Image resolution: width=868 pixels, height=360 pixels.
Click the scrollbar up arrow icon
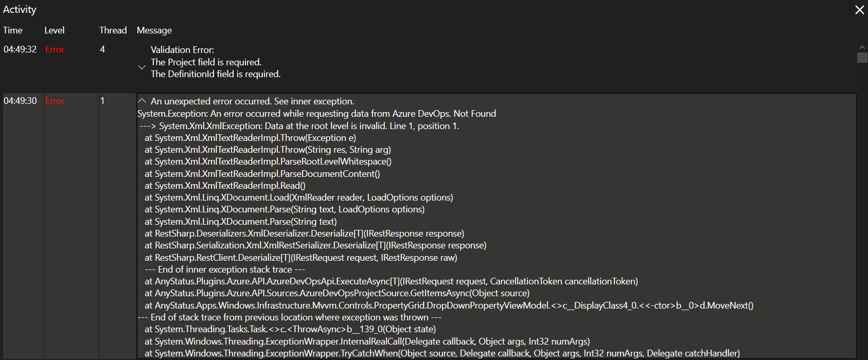pyautogui.click(x=863, y=46)
